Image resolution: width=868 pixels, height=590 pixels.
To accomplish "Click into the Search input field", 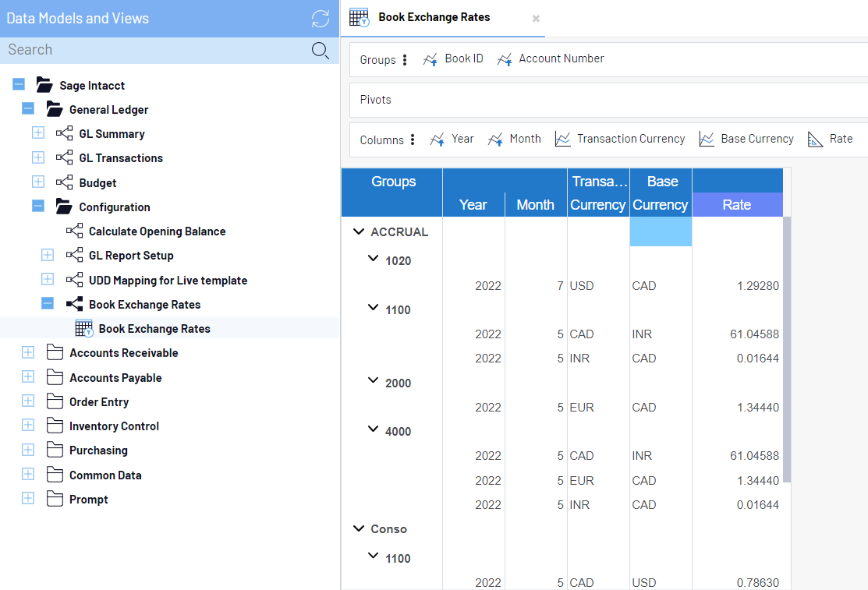I will click(x=156, y=51).
